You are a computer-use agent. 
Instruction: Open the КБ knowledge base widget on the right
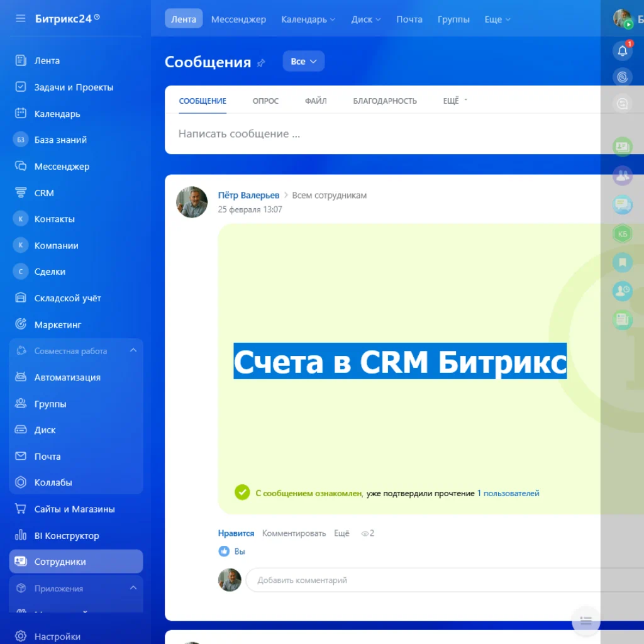(x=622, y=233)
